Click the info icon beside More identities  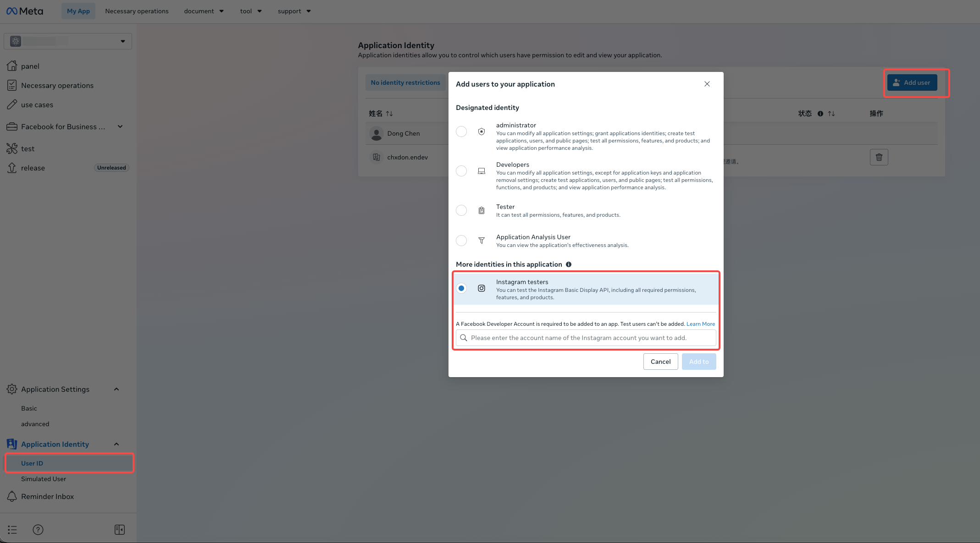[x=569, y=264]
